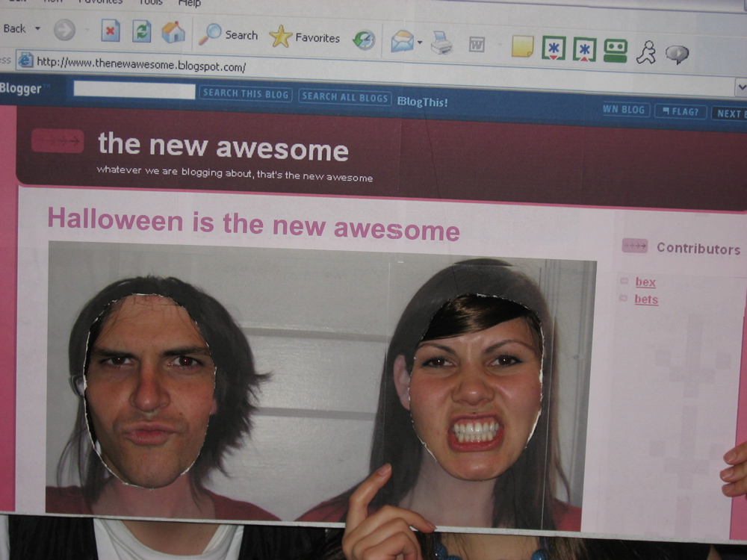The width and height of the screenshot is (747, 560).
Task: Click the pink arrow icon beside Contributors
Action: point(634,246)
